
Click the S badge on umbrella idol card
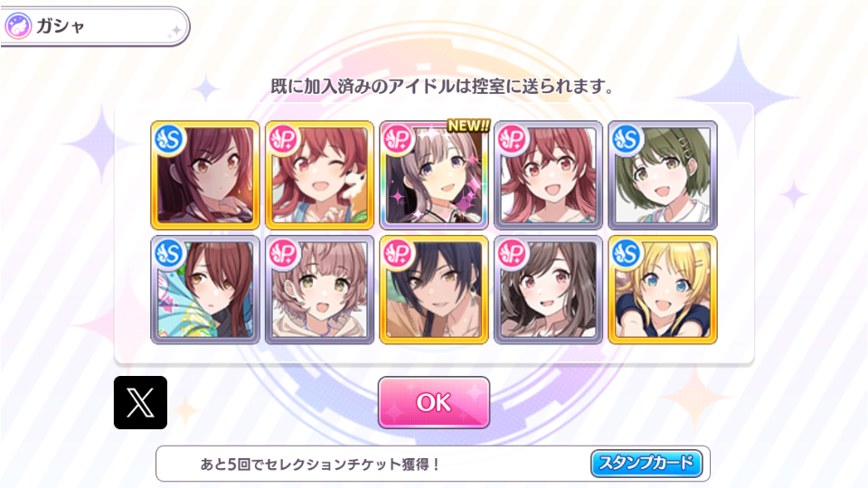coord(169,254)
